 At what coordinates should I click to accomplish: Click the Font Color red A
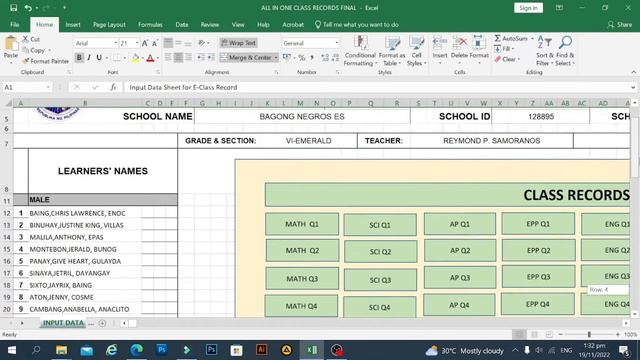pos(150,58)
